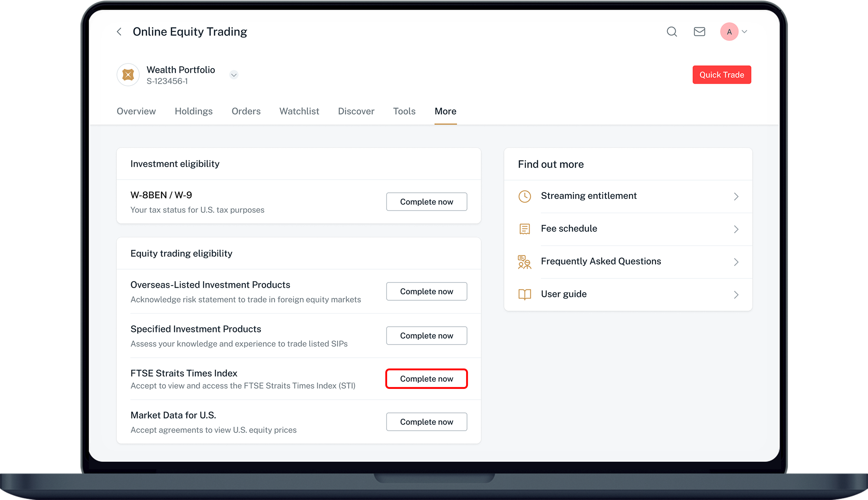Switch to the Holdings tab
Screen dimensions: 868x500
pos(194,111)
